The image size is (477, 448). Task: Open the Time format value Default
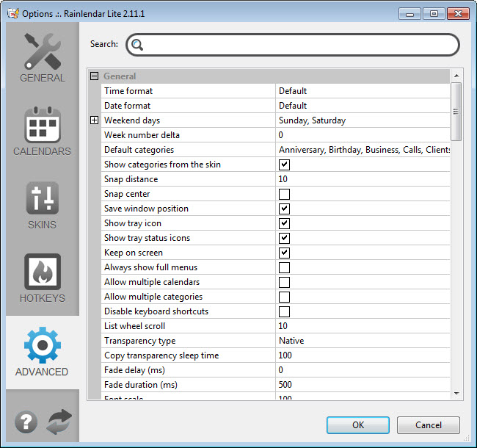[x=363, y=91]
